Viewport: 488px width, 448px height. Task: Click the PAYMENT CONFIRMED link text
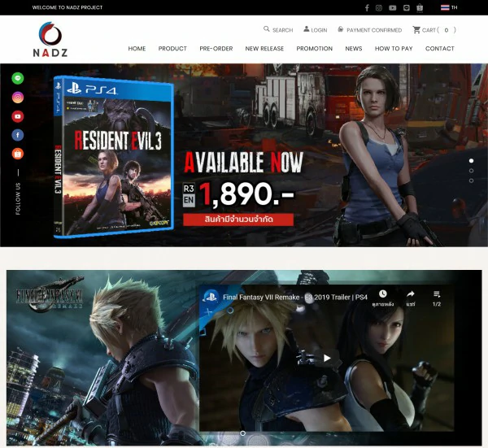coord(374,30)
